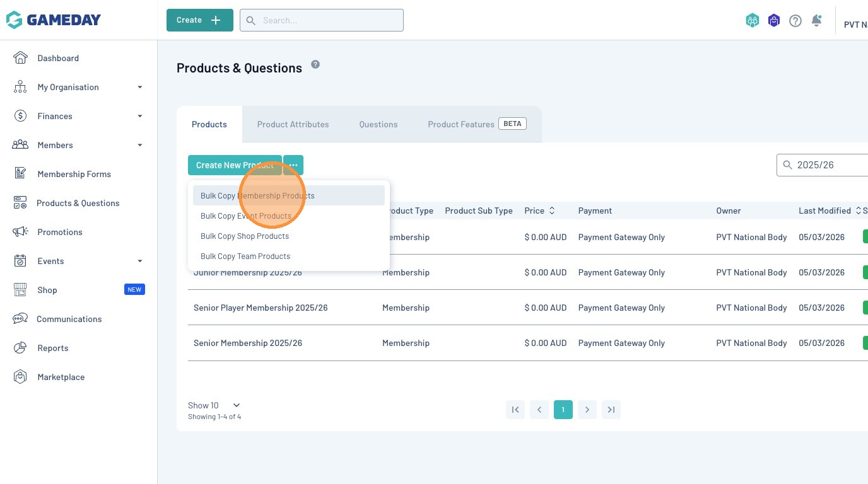The width and height of the screenshot is (868, 484).
Task: Click the Shop storefront icon
Action: [x=20, y=290]
